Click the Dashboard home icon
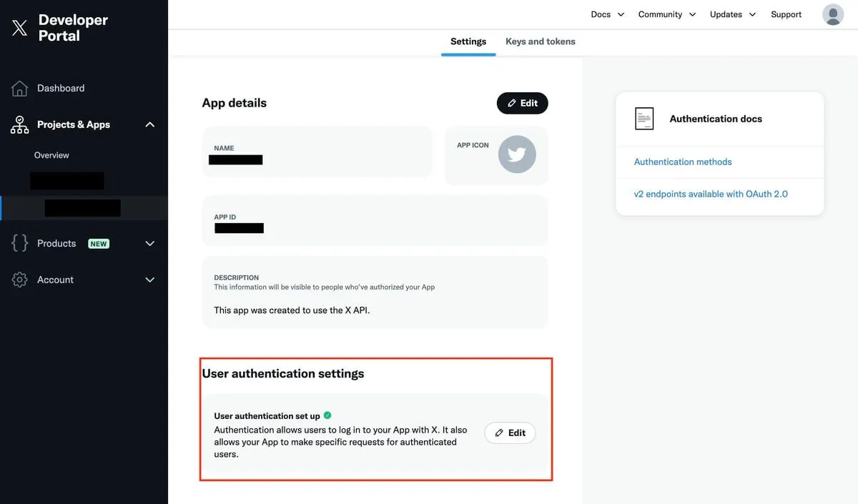This screenshot has width=858, height=504. [x=19, y=88]
